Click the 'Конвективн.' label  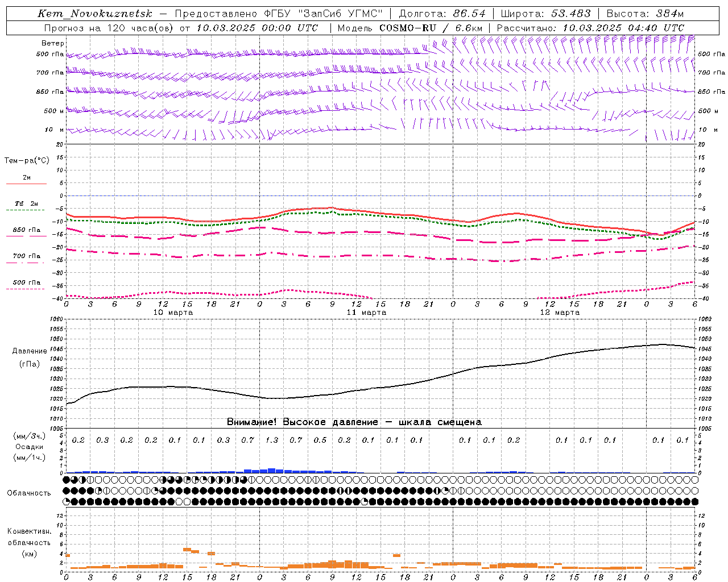29,531
